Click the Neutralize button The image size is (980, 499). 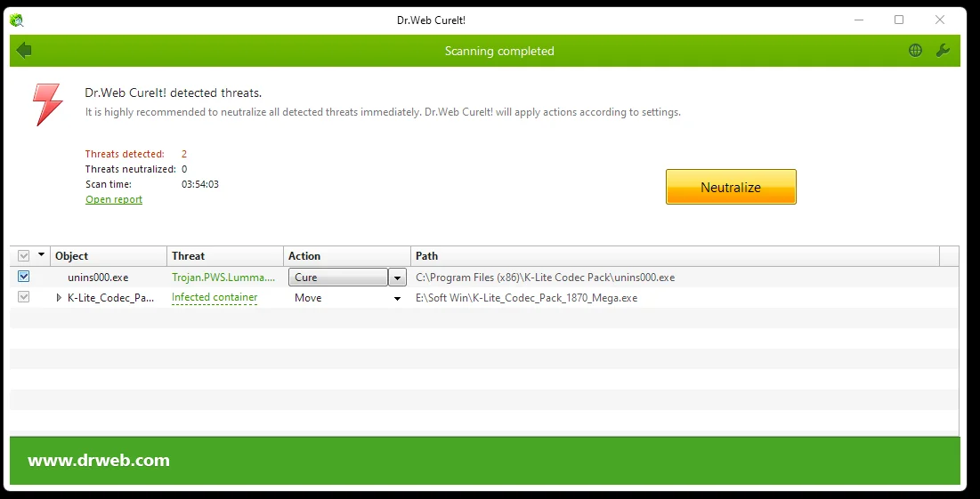[731, 187]
